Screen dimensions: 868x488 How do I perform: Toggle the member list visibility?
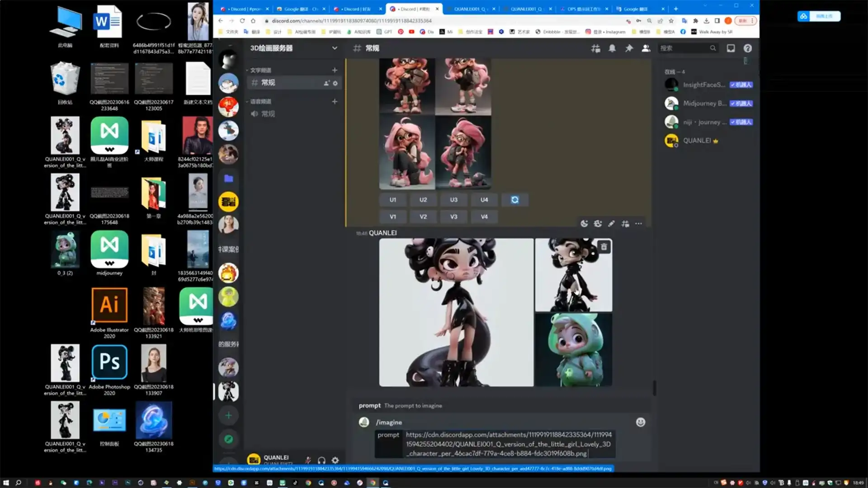[x=646, y=48]
